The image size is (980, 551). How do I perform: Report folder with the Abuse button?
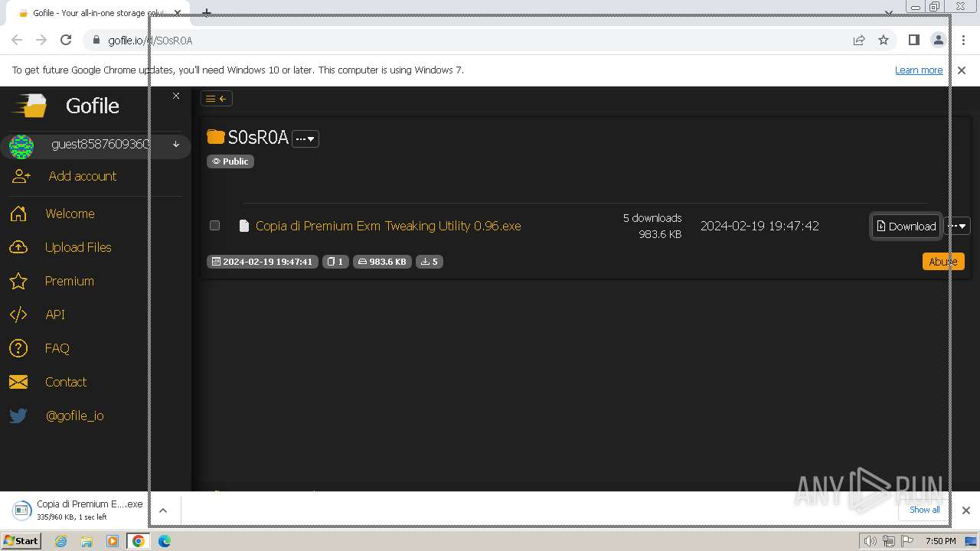[x=943, y=261]
